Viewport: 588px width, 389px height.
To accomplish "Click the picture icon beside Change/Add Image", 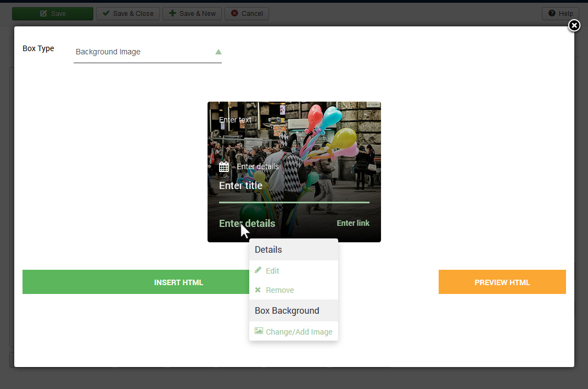I will click(x=259, y=331).
